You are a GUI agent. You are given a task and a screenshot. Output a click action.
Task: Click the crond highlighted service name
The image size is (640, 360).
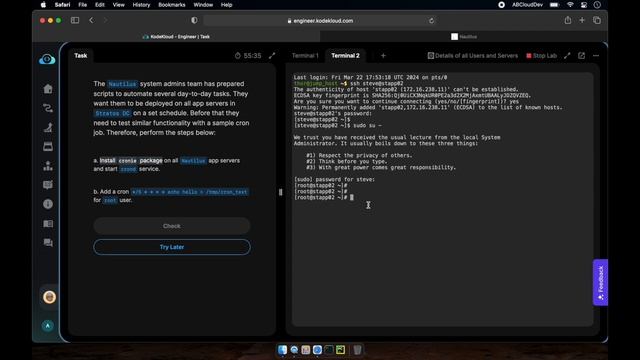tap(128, 169)
